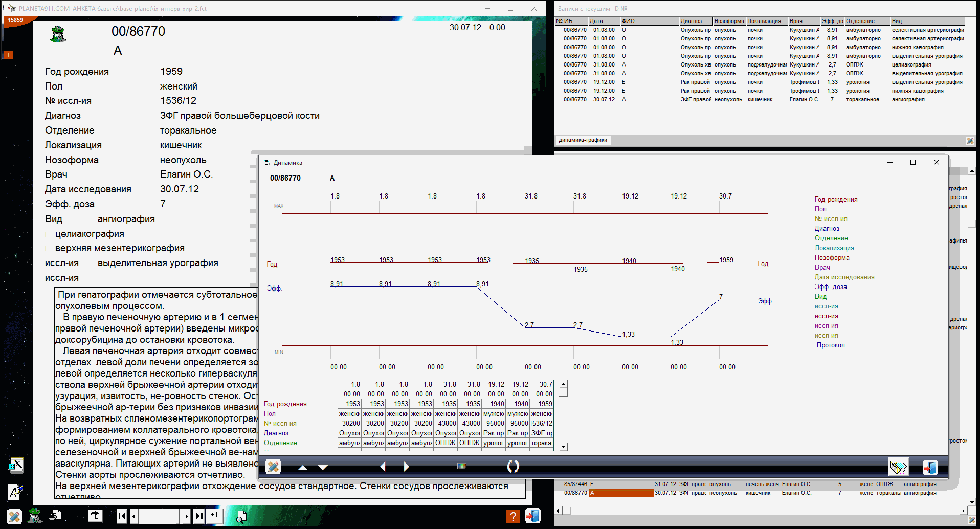
Task: Click the letter A font icon on left
Action: pyautogui.click(x=15, y=492)
